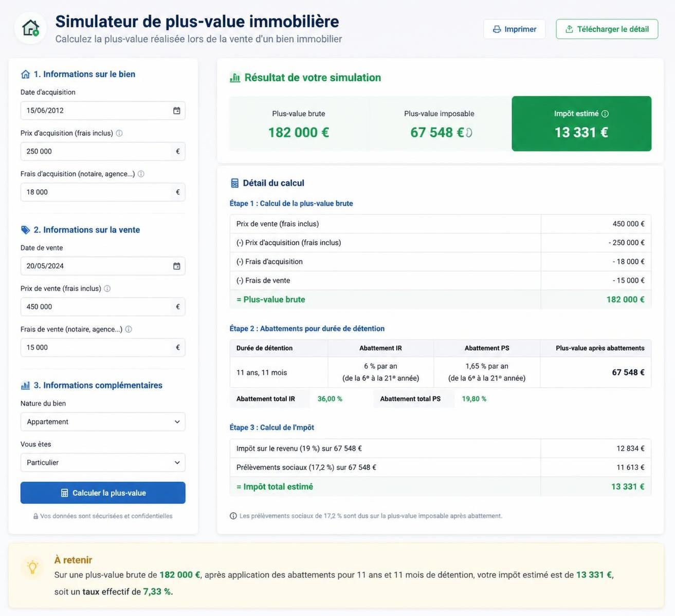This screenshot has width=675, height=616.
Task: Click the house logo icon in header
Action: 30,28
